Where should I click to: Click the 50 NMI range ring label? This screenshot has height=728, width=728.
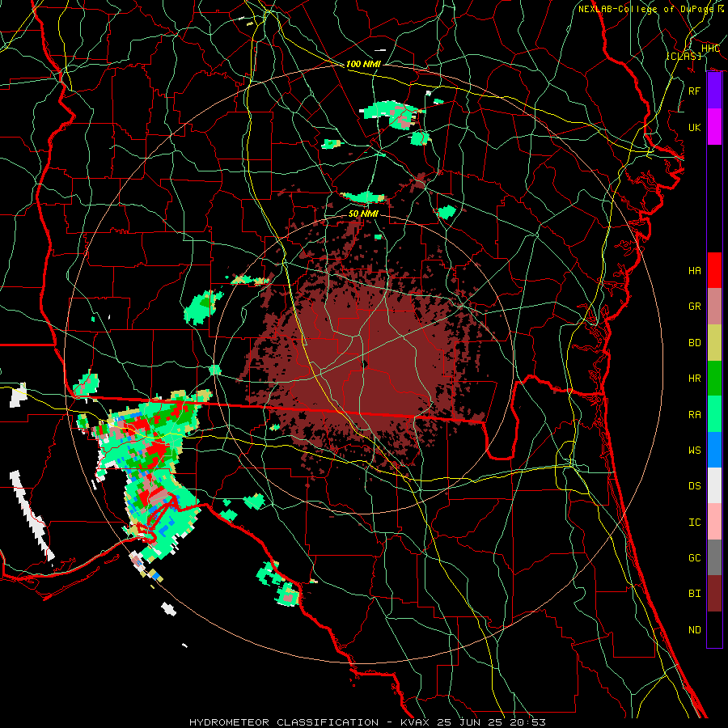pos(363,214)
